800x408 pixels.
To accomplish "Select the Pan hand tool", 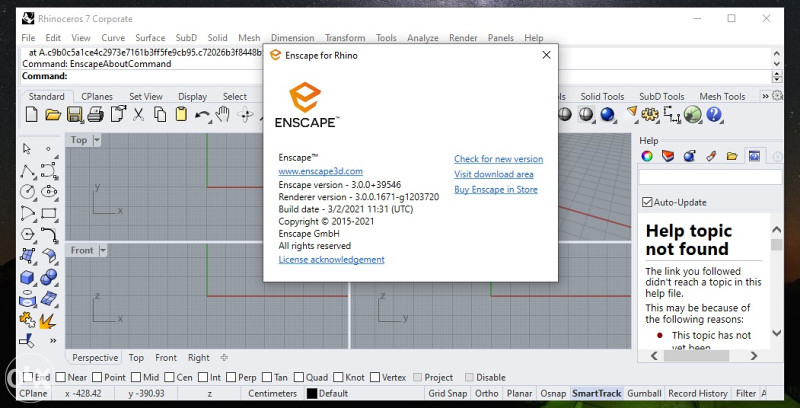I will pyautogui.click(x=222, y=114).
